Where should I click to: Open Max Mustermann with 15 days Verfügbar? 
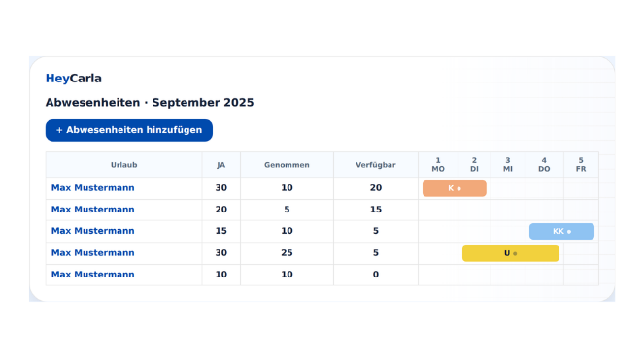[x=93, y=210]
